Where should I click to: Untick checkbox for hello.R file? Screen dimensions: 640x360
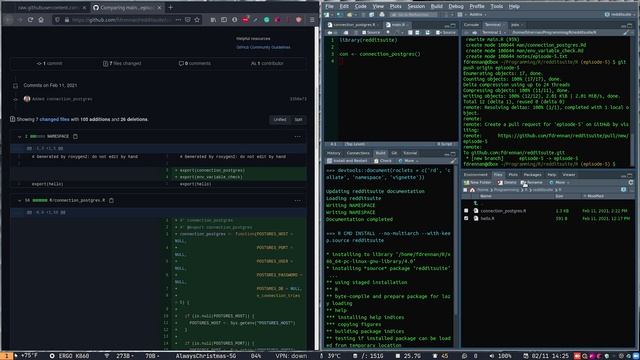coord(466,218)
